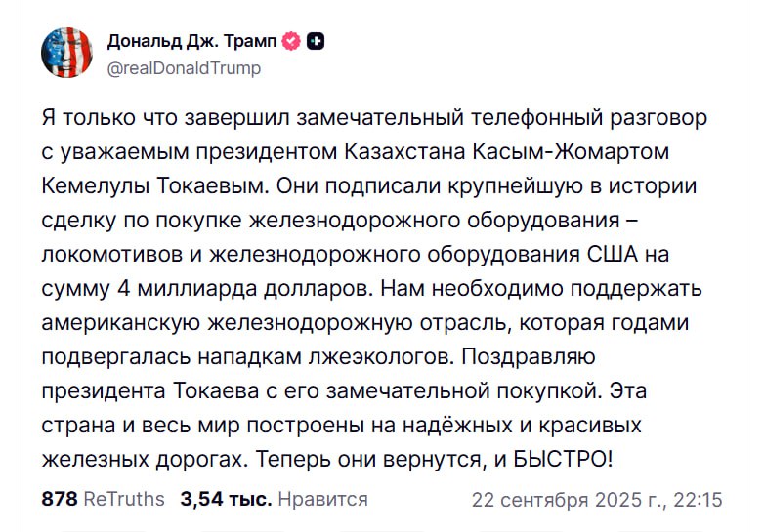Click the words железных дорогах in the last line
764x532 pixels.
tap(145, 459)
